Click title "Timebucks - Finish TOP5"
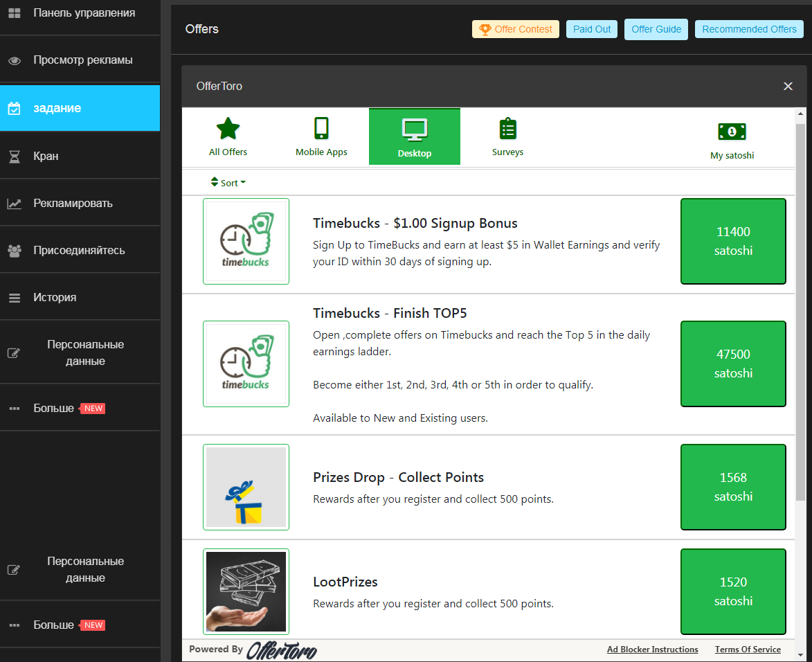Viewport: 812px width, 662px height. 390,314
